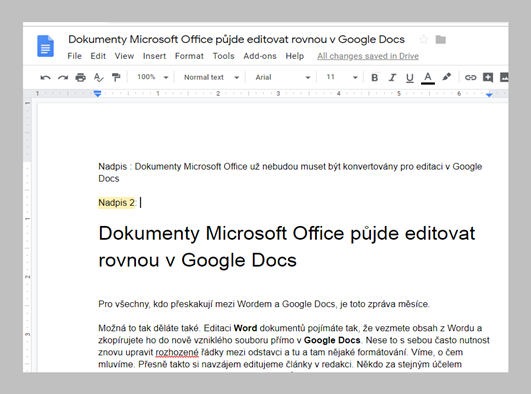
Task: Click the insert image icon
Action: point(504,77)
